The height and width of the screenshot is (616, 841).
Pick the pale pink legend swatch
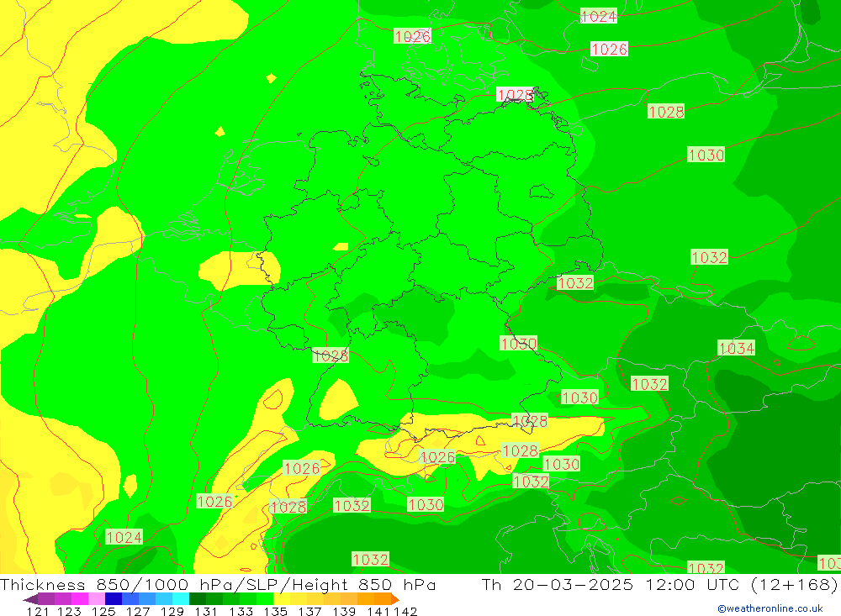[97, 599]
